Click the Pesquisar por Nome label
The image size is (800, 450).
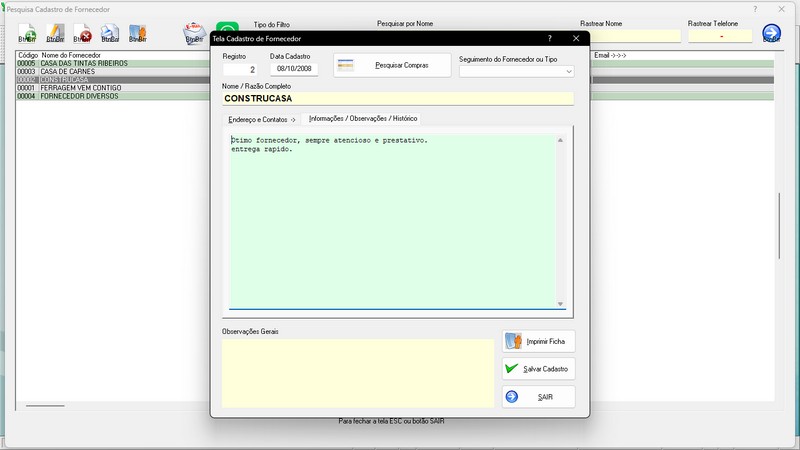click(x=405, y=23)
